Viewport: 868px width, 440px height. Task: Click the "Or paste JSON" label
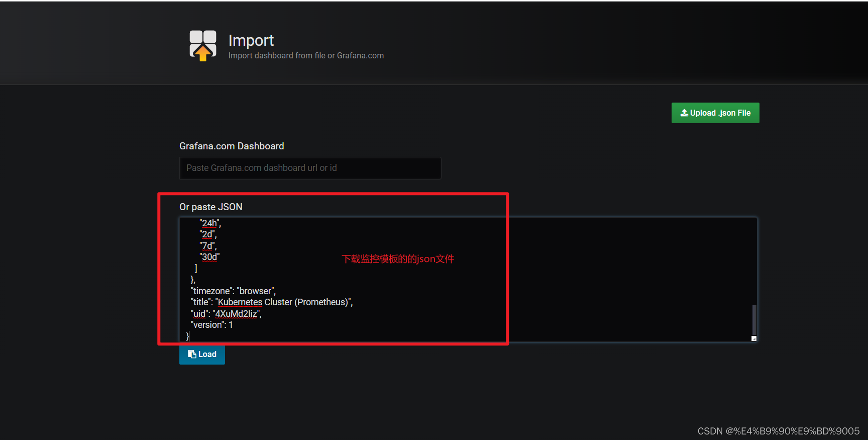click(x=211, y=207)
